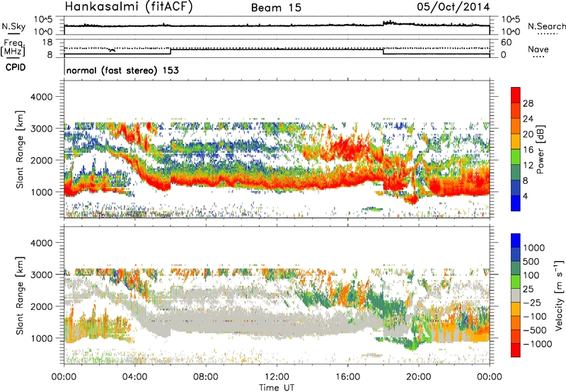Image resolution: width=566 pixels, height=392 pixels.
Task: Click the 18 tick on frequency axis
Action: (47, 42)
